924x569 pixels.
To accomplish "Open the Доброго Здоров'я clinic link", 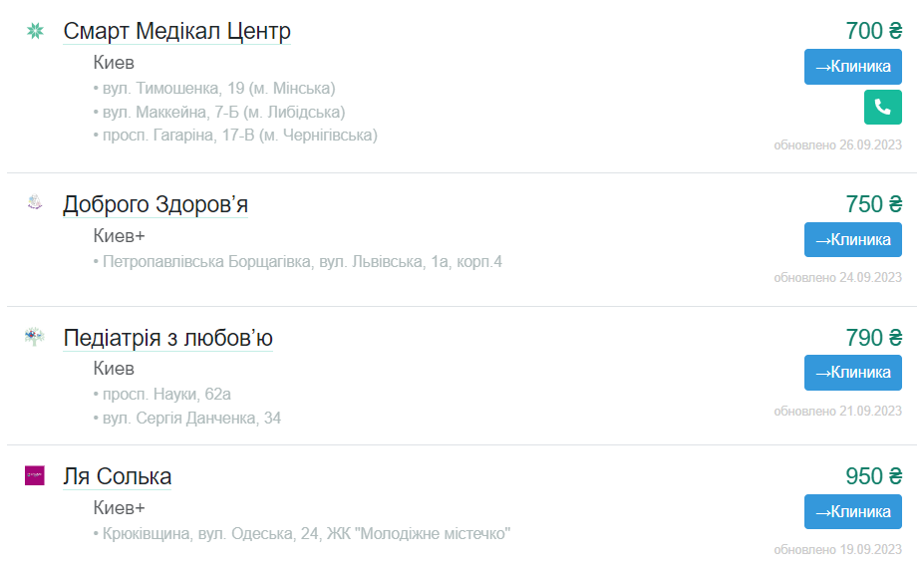I will coord(155,204).
